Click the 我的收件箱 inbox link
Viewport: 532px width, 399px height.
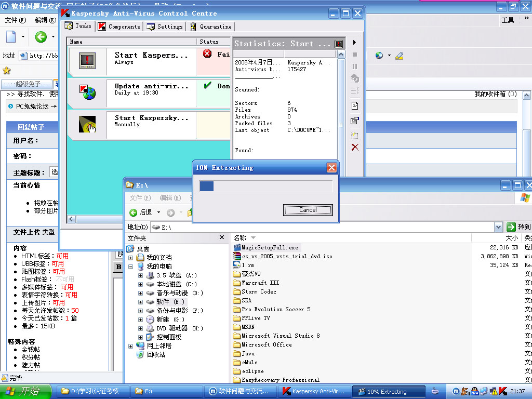coord(495,94)
